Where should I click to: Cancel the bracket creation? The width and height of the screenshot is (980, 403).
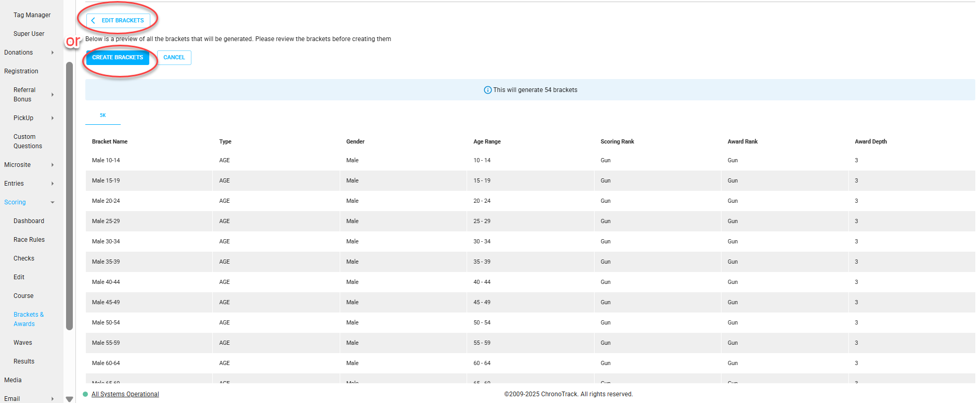pos(174,58)
